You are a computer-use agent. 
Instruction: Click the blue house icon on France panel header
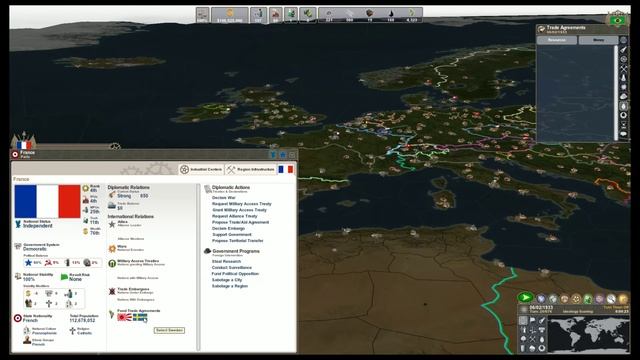point(282,155)
